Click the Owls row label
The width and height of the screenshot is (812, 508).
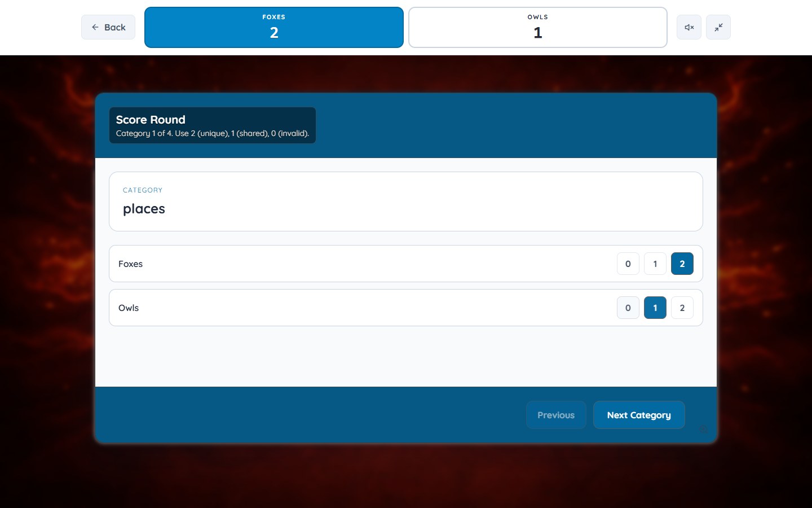point(129,308)
